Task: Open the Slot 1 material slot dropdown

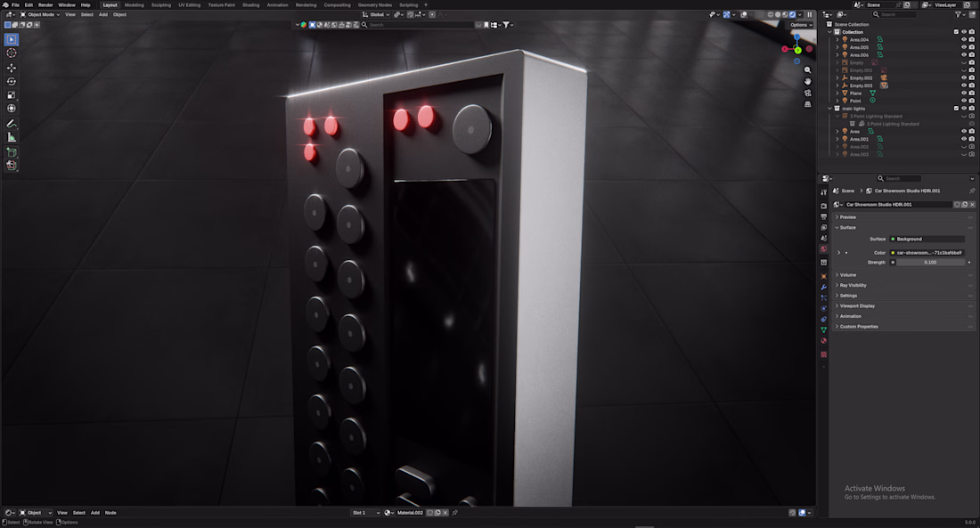Action: click(x=365, y=512)
